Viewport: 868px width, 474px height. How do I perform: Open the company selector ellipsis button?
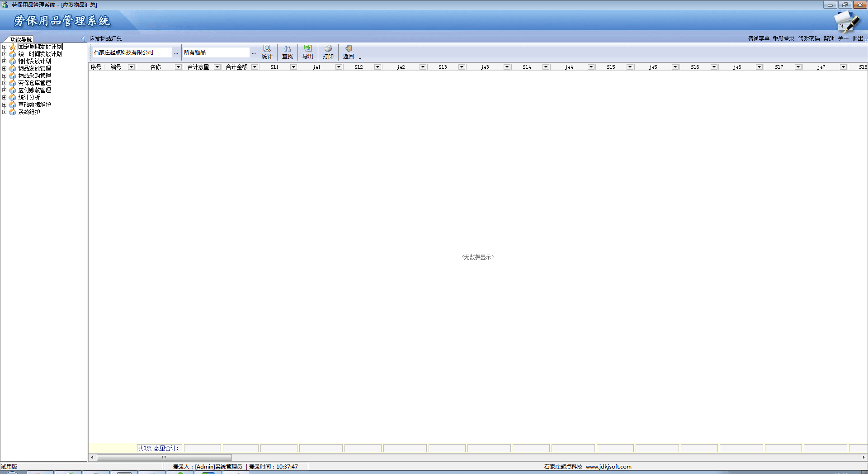click(176, 53)
